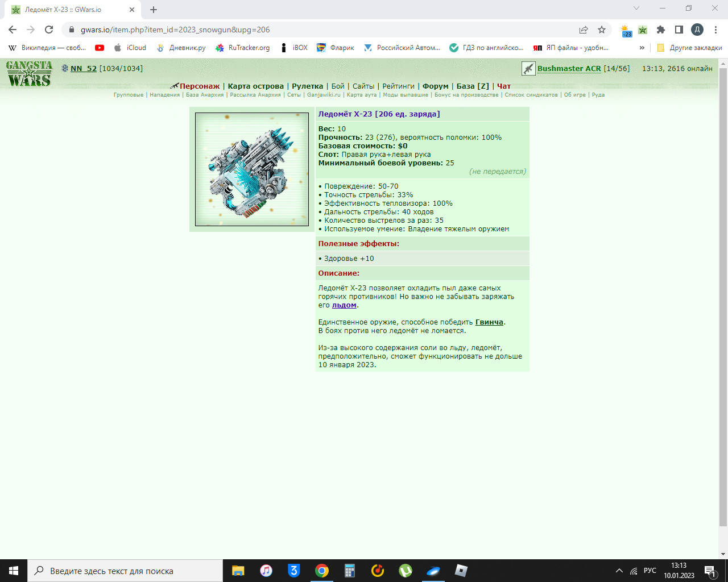728x582 pixels.
Task: Follow the льдом link in description
Action: pos(344,305)
